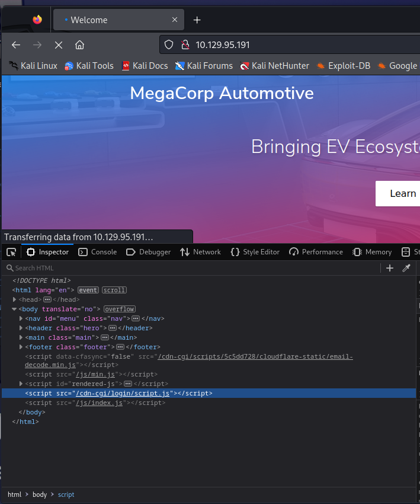Image resolution: width=420 pixels, height=504 pixels.
Task: Expand the script id="rendered-js" node
Action: pyautogui.click(x=21, y=384)
